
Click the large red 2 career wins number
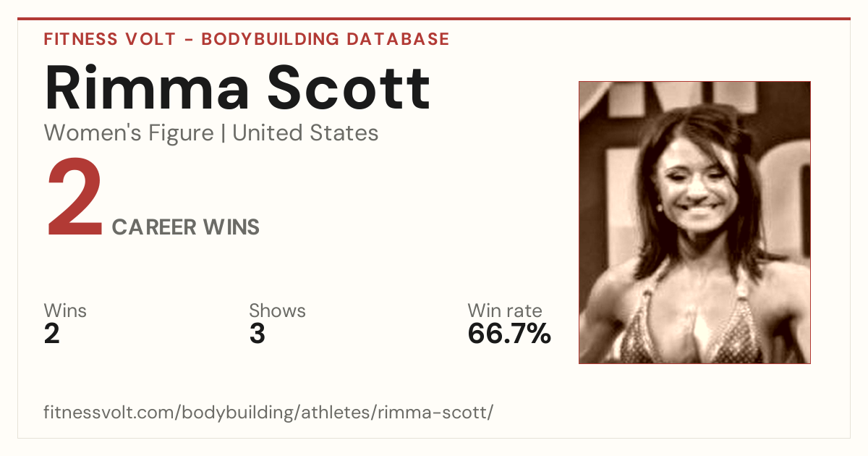[75, 200]
